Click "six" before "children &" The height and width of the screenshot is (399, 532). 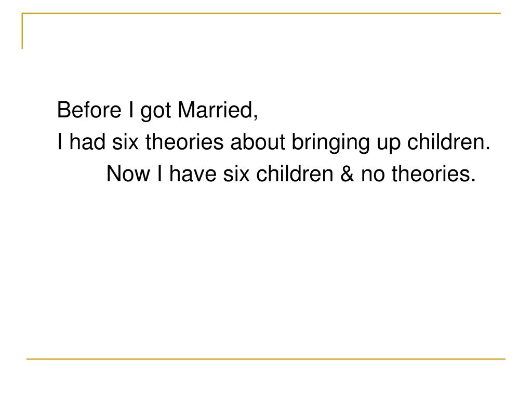[236, 174]
